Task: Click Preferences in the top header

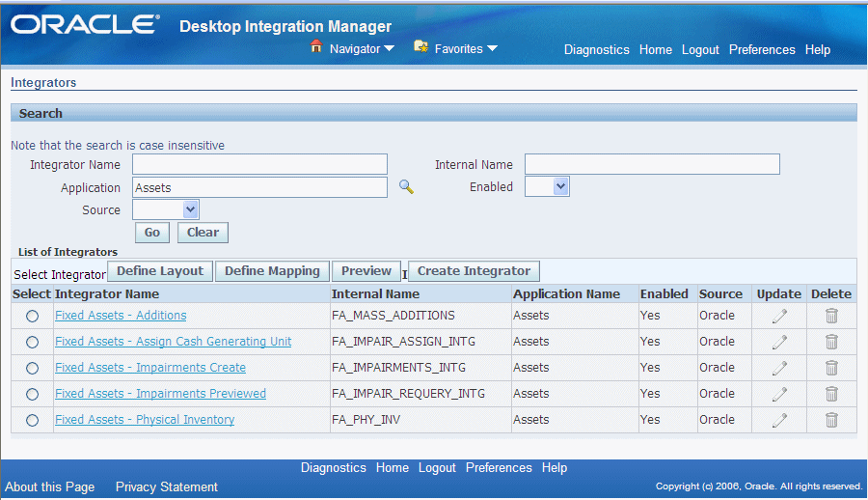Action: [762, 50]
